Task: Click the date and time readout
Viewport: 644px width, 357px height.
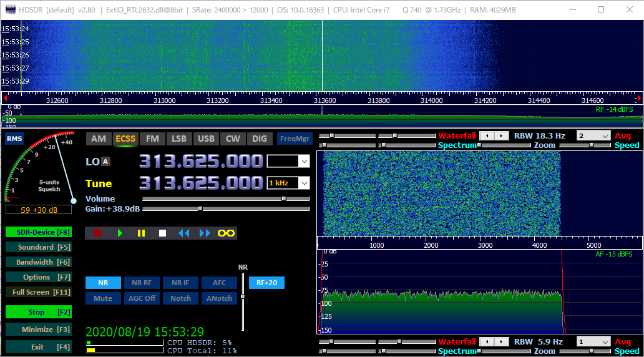Action: [145, 332]
